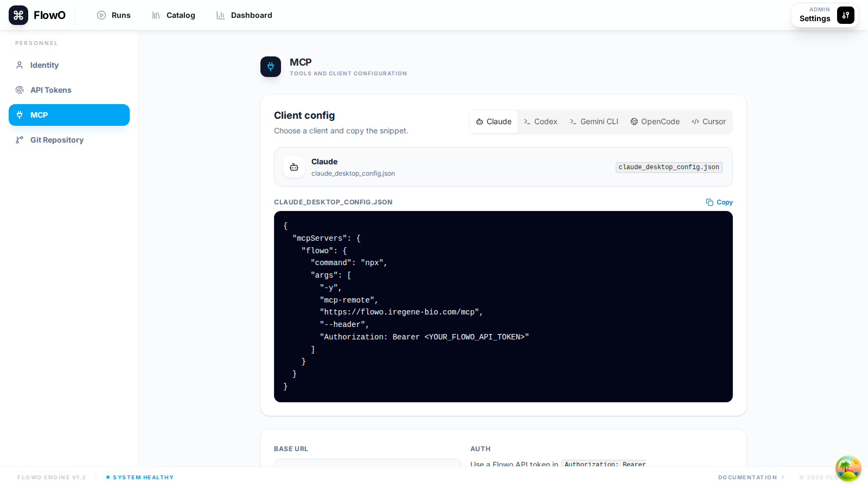The height and width of the screenshot is (488, 868).
Task: Click the flowo.iregene-bio.com/mcp URL line in code
Action: tap(401, 312)
